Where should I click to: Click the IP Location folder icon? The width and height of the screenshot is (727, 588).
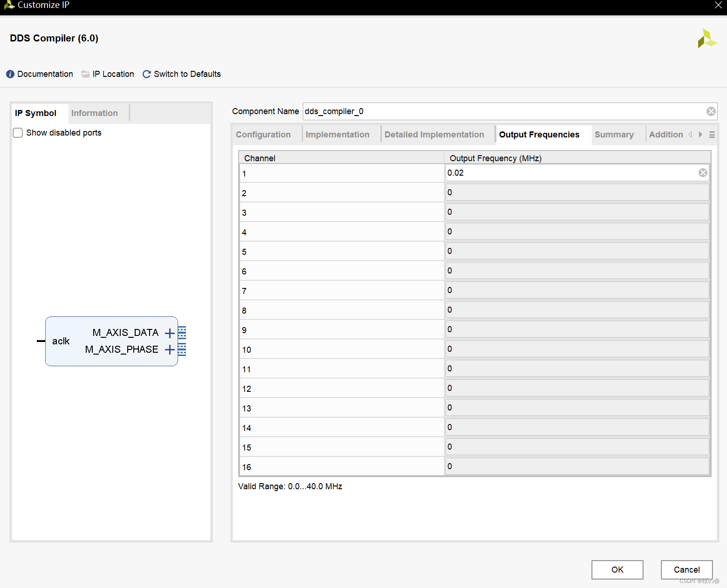click(86, 74)
